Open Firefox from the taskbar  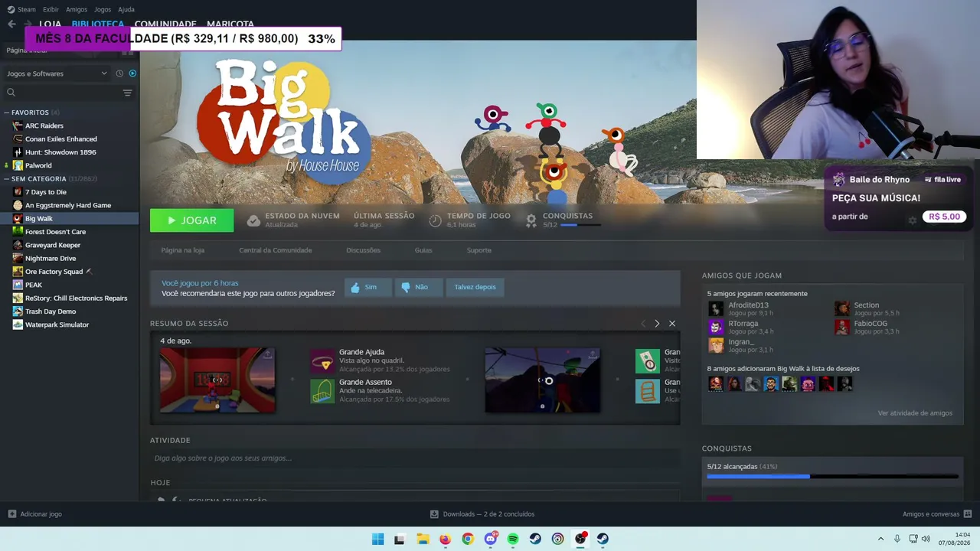click(x=445, y=539)
